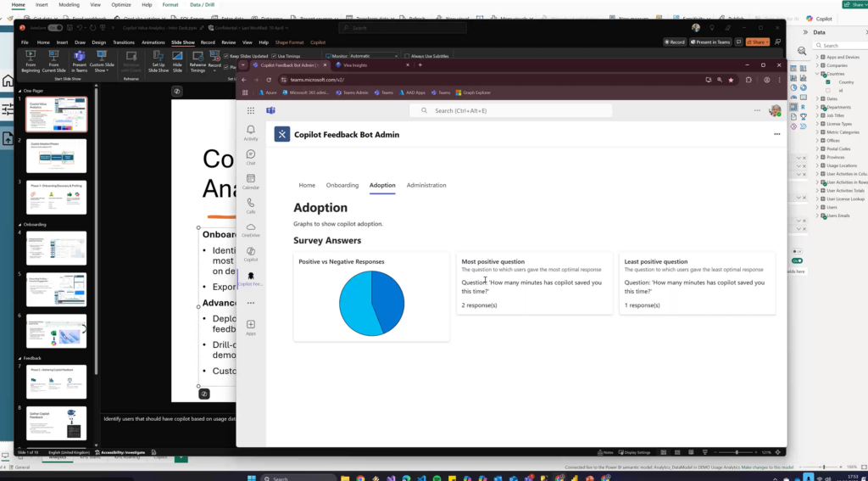This screenshot has width=868, height=481.
Task: Start slide show From Current Slide
Action: (x=53, y=62)
